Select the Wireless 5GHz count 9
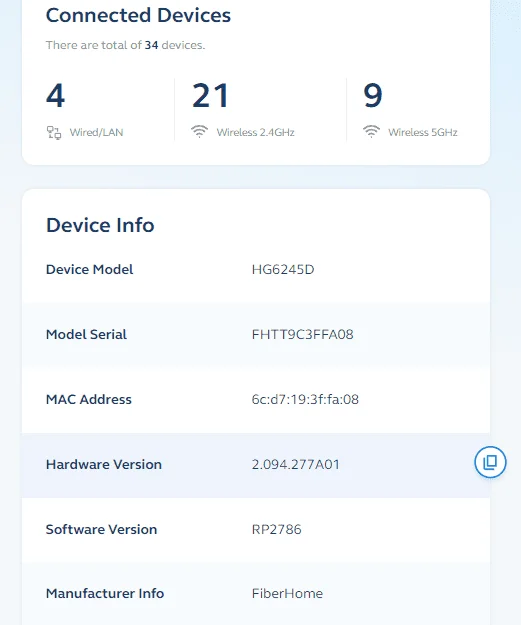This screenshot has height=625, width=521. 373,96
